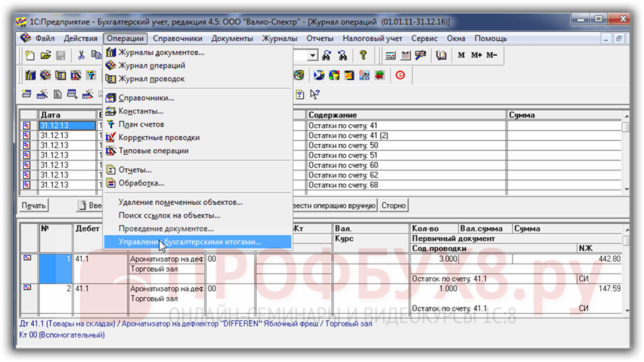The image size is (644, 362).
Task: Choose 'Корректные проводки' menu entry
Action: pyautogui.click(x=197, y=137)
